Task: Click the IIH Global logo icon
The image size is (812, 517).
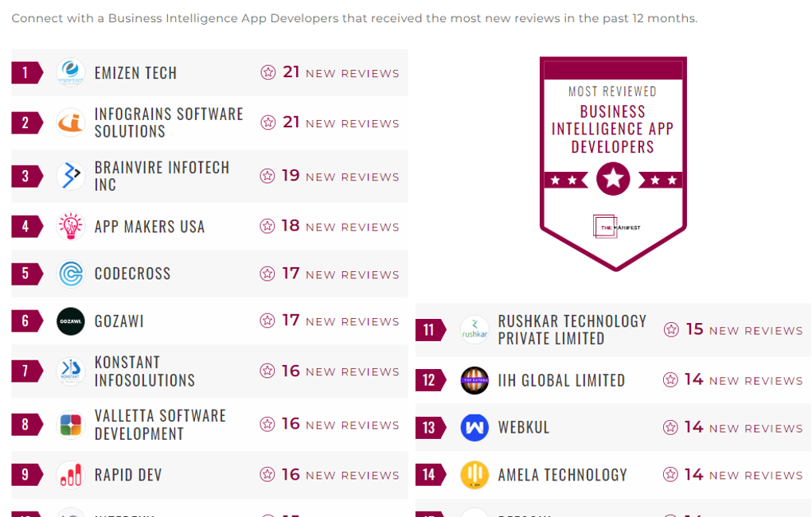Action: 474,380
